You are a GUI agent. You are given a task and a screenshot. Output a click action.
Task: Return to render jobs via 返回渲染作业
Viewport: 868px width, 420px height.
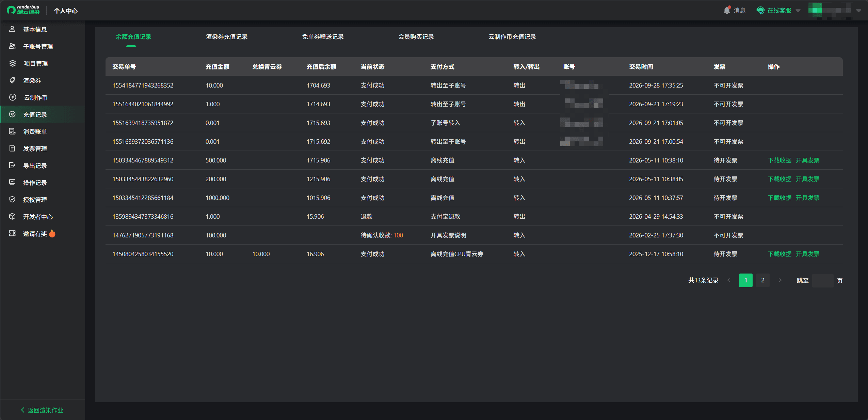(42, 410)
